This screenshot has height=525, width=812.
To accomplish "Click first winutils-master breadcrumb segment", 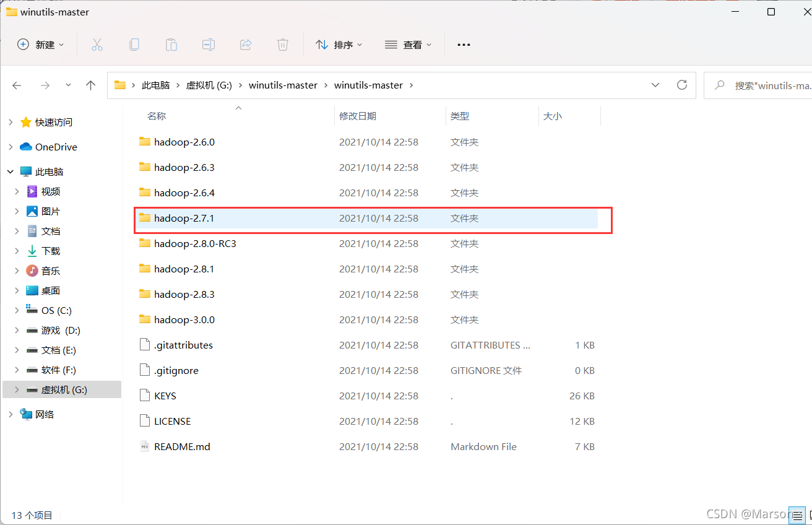I will coord(283,85).
